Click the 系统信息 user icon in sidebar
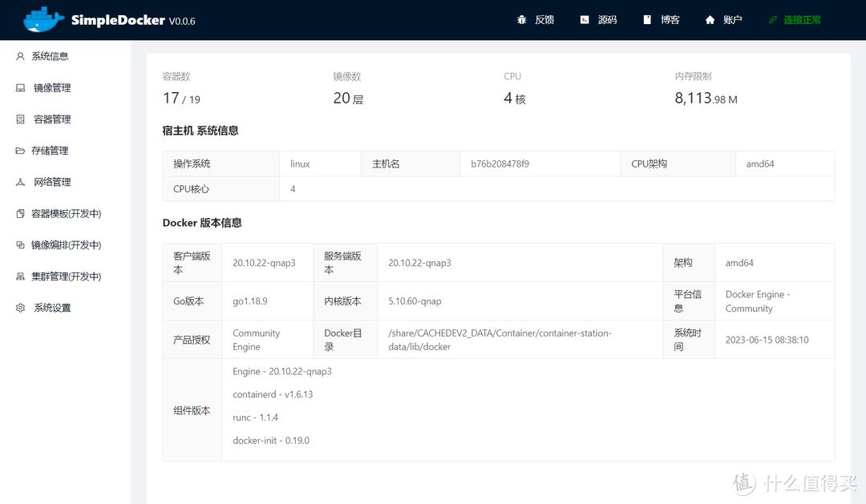 click(x=20, y=56)
